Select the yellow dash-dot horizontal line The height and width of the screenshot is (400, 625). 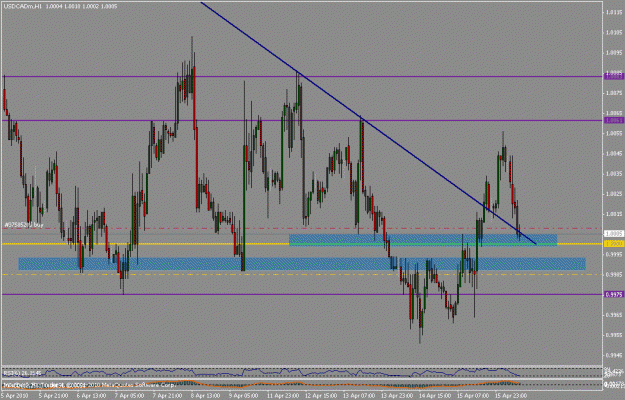(303, 275)
